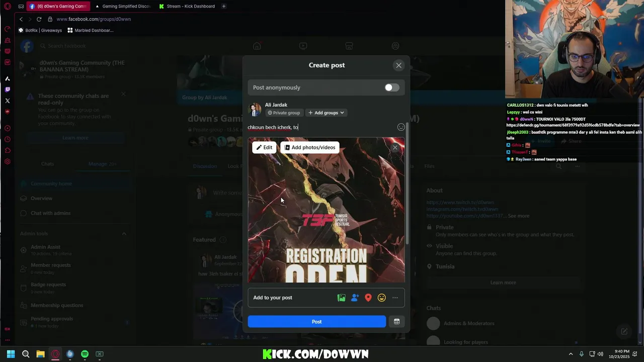Click Add photos/videos button
Screen dimensions: 644x362
coord(310,147)
